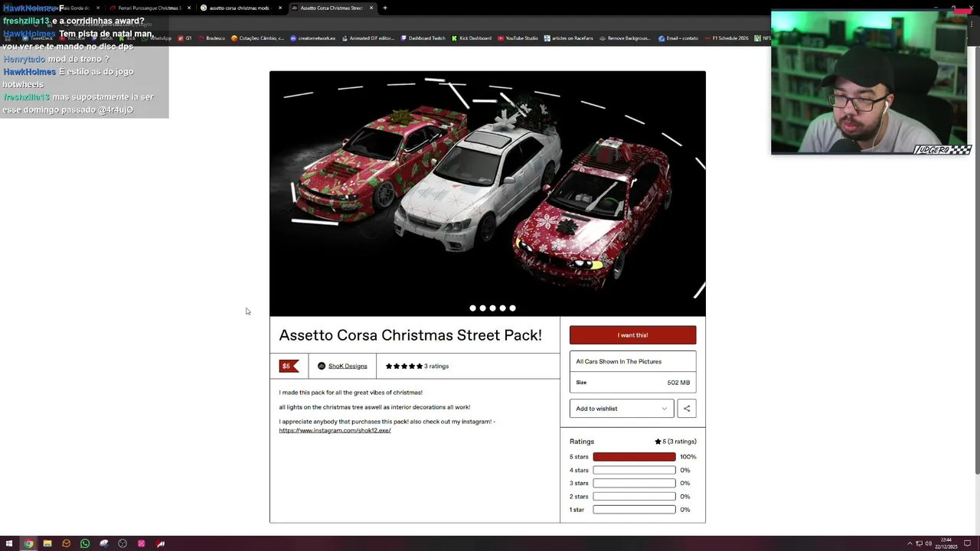Open the 'F1 Schedule 2026' bookmark

click(727, 38)
